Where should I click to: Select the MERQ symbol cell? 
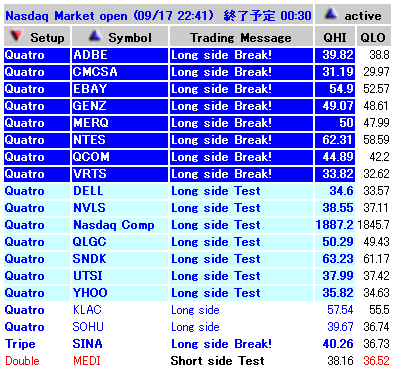(120, 123)
